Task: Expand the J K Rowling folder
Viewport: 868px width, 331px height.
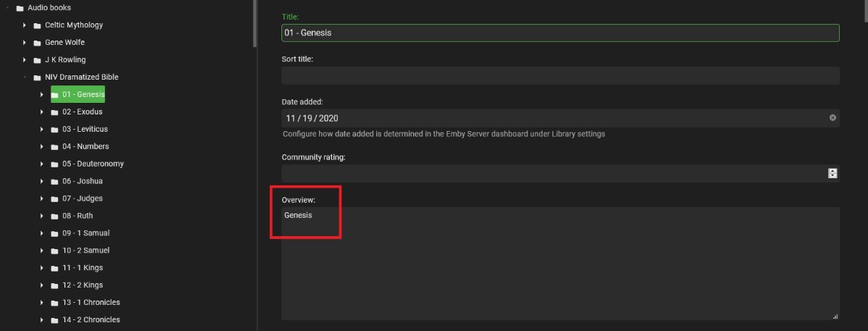Action: [x=25, y=60]
